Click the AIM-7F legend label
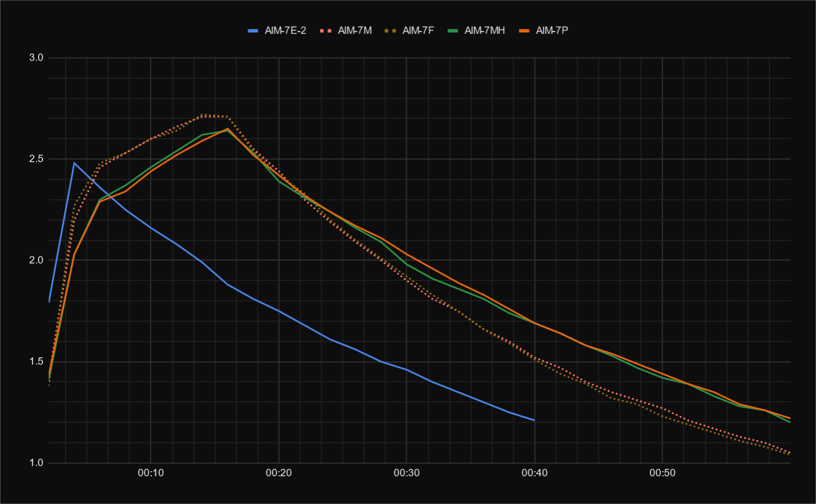 [418, 31]
